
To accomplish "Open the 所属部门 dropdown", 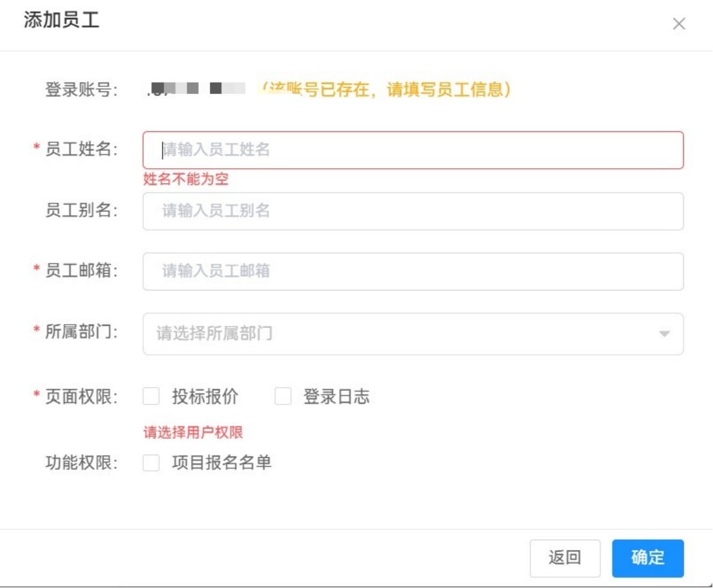I will tap(413, 334).
